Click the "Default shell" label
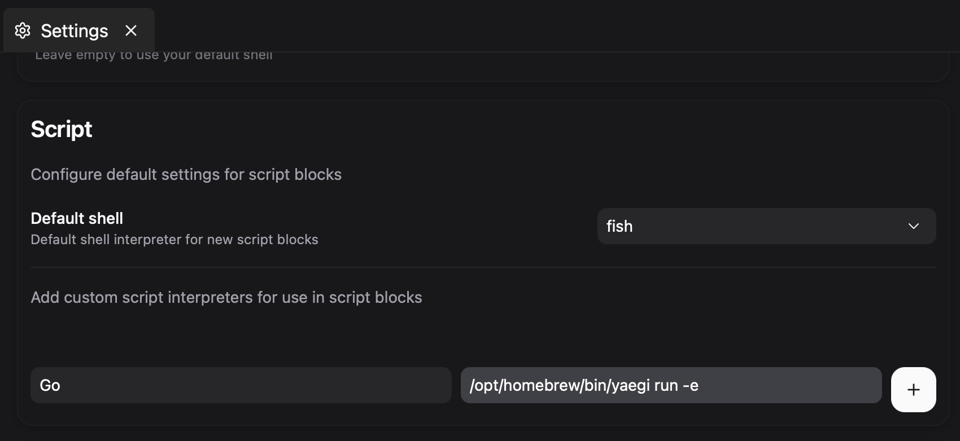 tap(77, 218)
